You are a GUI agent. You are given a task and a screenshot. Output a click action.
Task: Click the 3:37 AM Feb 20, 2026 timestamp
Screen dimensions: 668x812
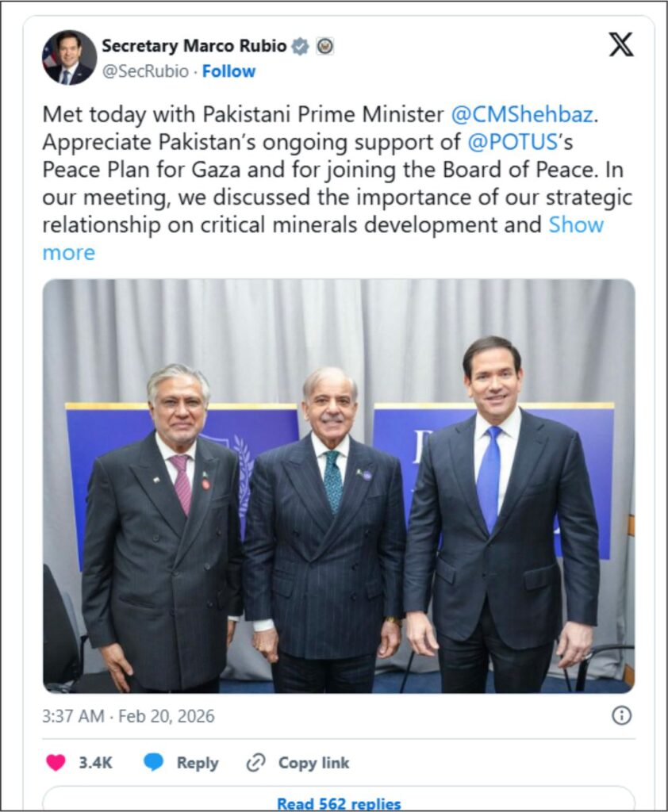click(x=129, y=716)
